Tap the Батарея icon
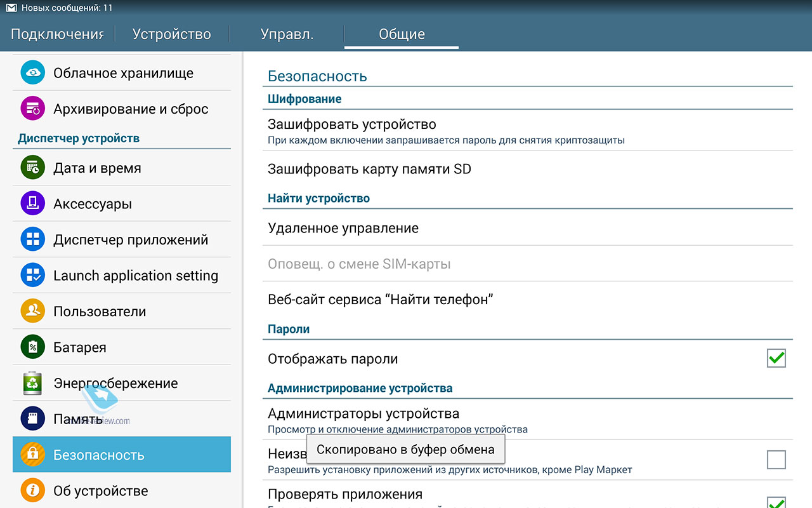The image size is (812, 508). click(32, 347)
